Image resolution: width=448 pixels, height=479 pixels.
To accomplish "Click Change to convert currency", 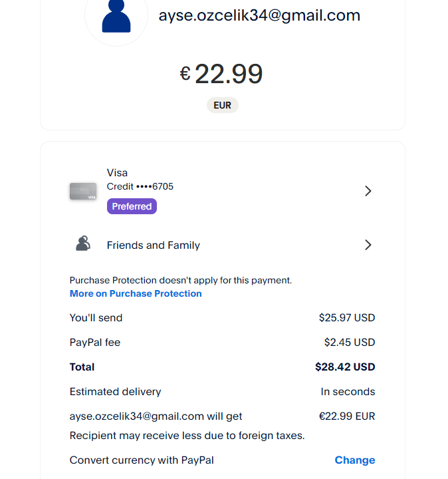I will [x=355, y=460].
